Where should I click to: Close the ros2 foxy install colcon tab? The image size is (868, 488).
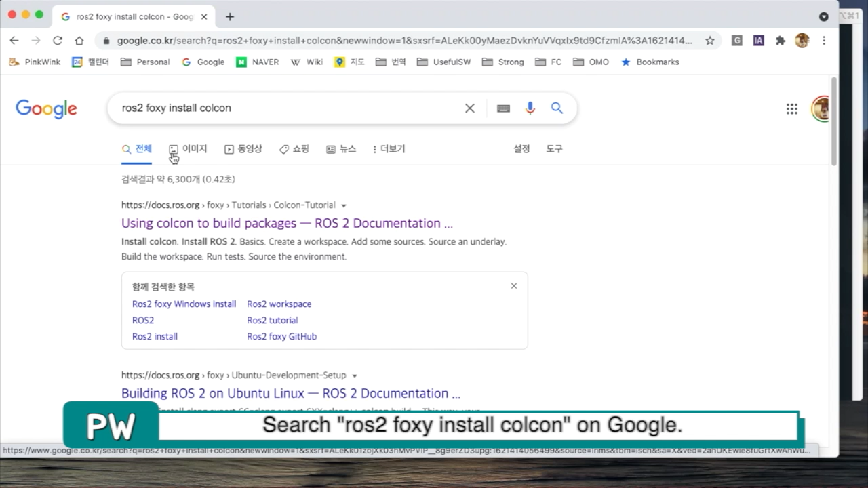(x=204, y=16)
